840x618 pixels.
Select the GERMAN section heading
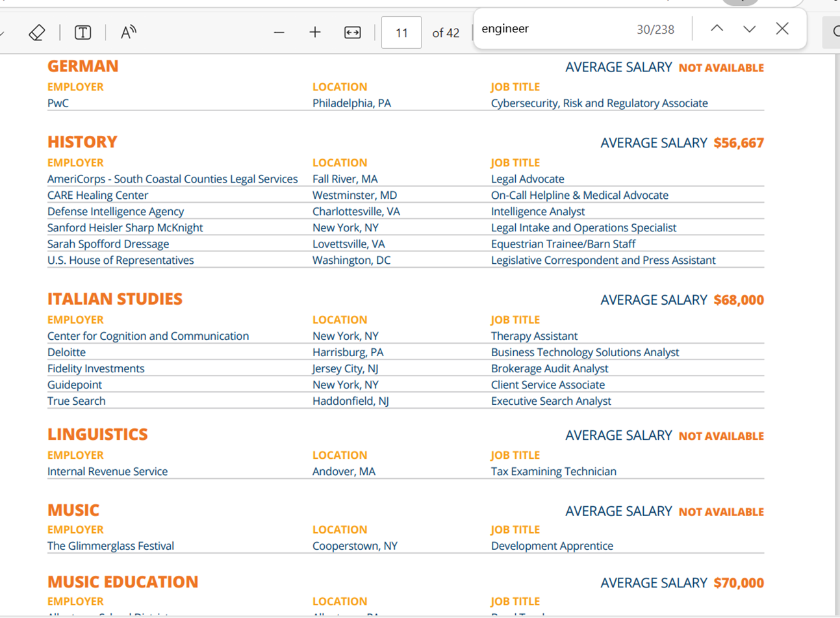83,66
